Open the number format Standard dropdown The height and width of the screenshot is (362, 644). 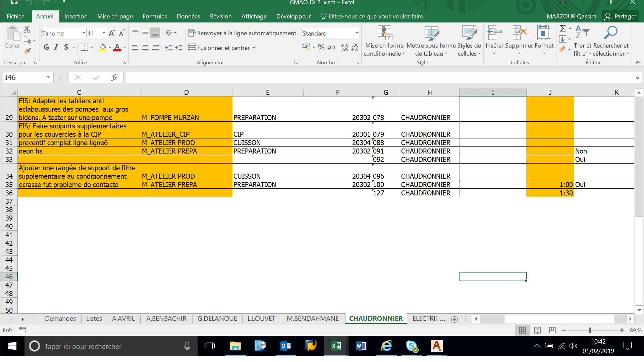coord(357,33)
